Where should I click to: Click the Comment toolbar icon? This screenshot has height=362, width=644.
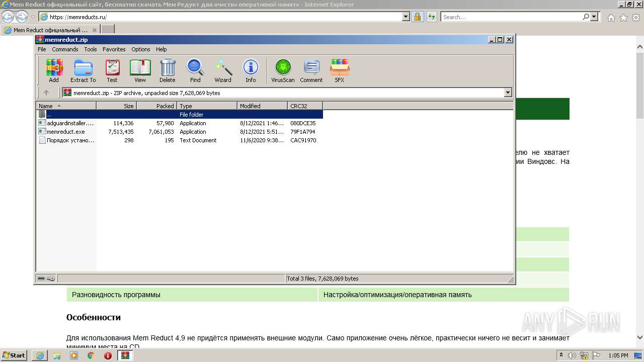(x=311, y=70)
